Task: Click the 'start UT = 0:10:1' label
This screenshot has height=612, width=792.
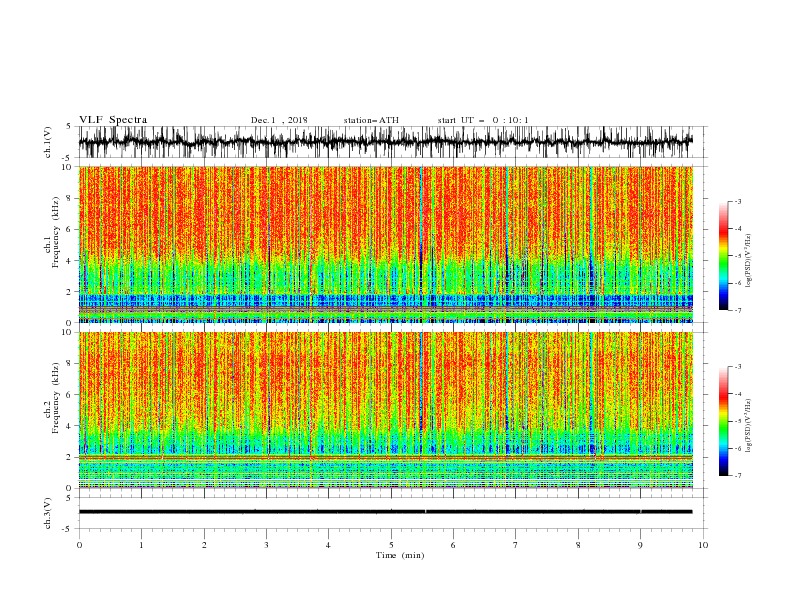Action: tap(483, 120)
